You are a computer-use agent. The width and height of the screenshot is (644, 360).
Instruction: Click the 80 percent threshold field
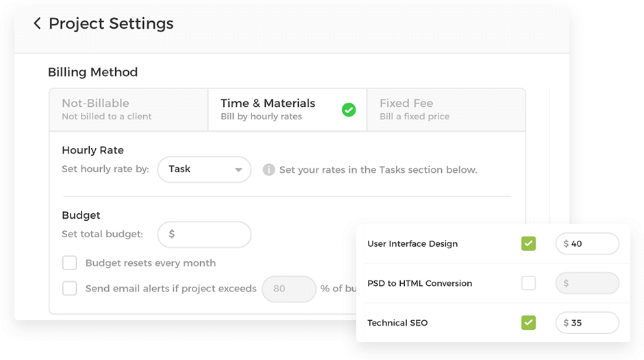click(288, 289)
